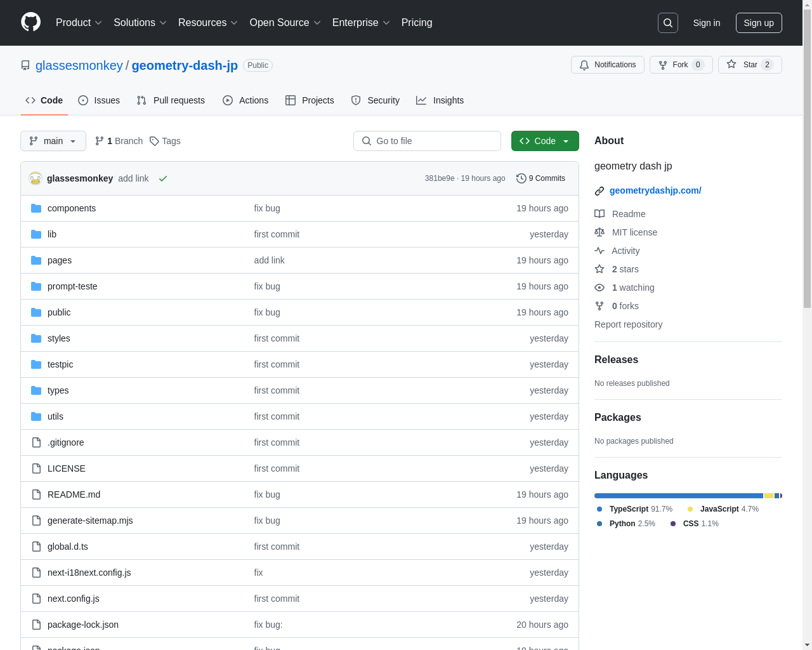Click the GitHub logo icon

pos(31,22)
